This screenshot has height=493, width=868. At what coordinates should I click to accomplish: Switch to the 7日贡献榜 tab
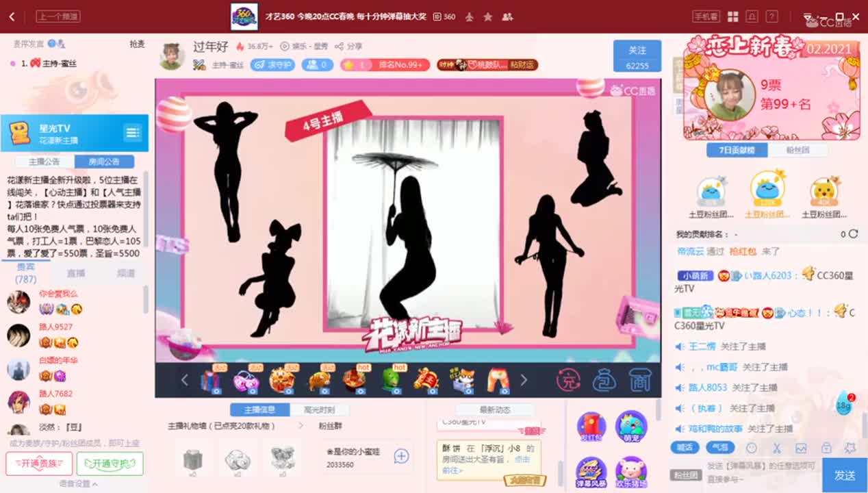pos(737,151)
